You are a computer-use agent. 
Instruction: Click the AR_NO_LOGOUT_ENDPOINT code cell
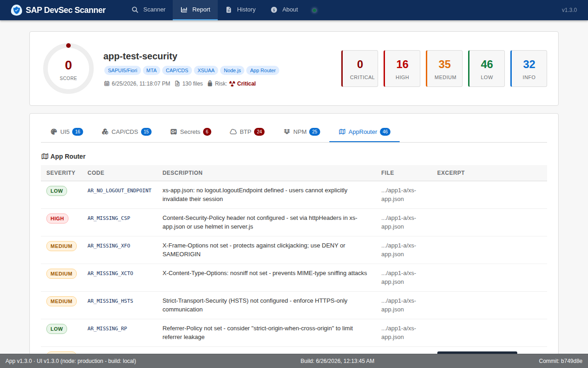click(x=119, y=190)
